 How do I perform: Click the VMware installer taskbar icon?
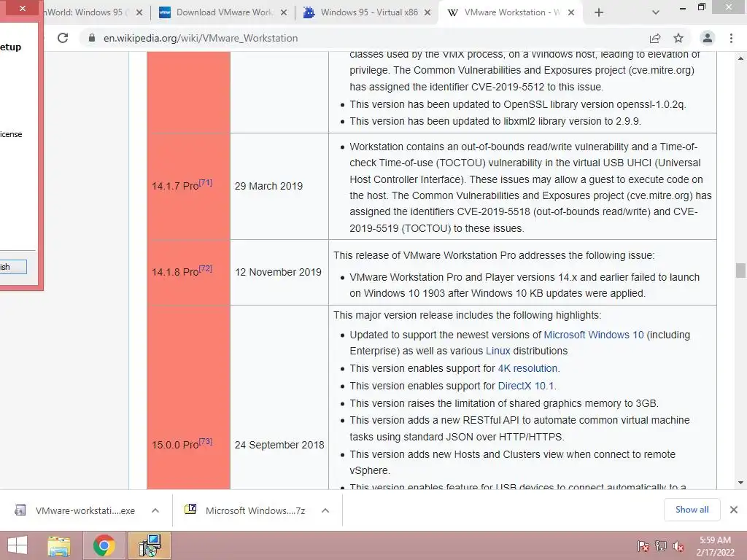pyautogui.click(x=150, y=545)
